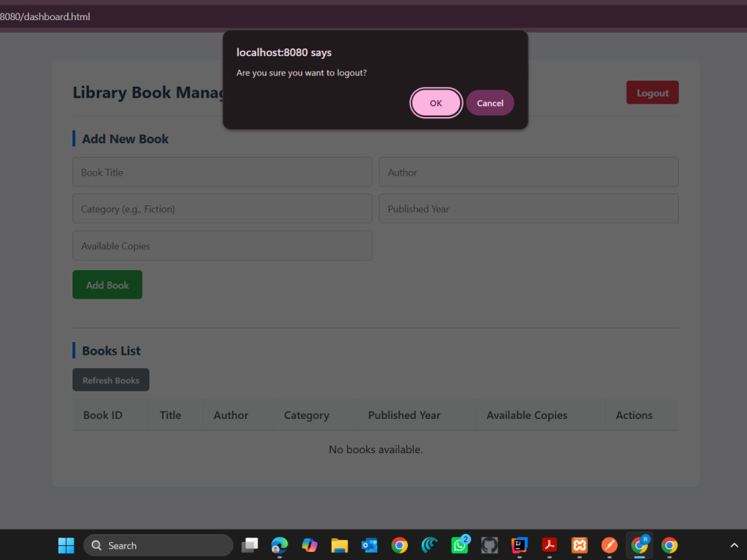Open Copilot from the taskbar
Screen dimensions: 747x560
coord(310,545)
